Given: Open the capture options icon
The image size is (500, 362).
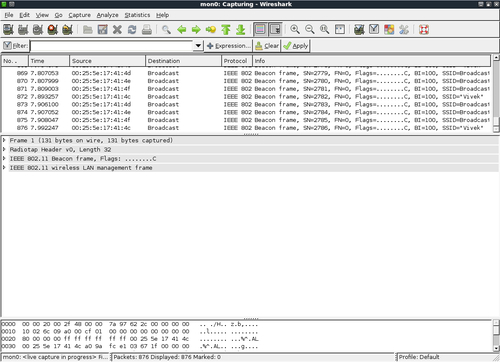Looking at the screenshot, I should 23,30.
